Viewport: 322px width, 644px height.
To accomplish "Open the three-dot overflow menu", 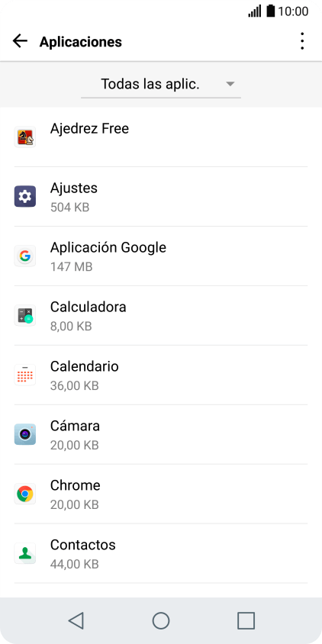I will click(302, 41).
